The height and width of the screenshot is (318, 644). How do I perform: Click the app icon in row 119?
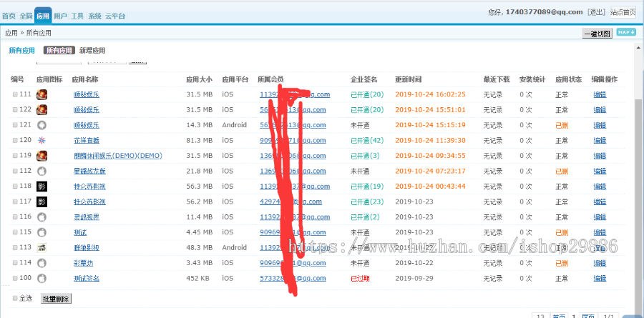42,156
